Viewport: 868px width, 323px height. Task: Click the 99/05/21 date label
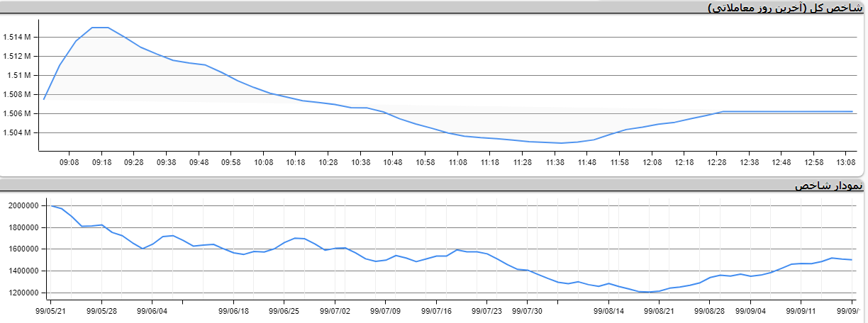click(x=52, y=310)
